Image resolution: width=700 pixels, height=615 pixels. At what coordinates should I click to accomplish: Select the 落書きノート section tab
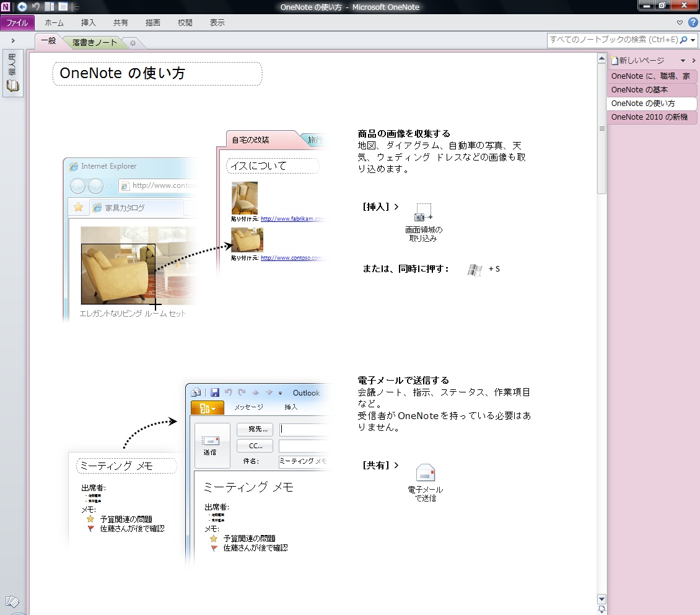(x=94, y=42)
